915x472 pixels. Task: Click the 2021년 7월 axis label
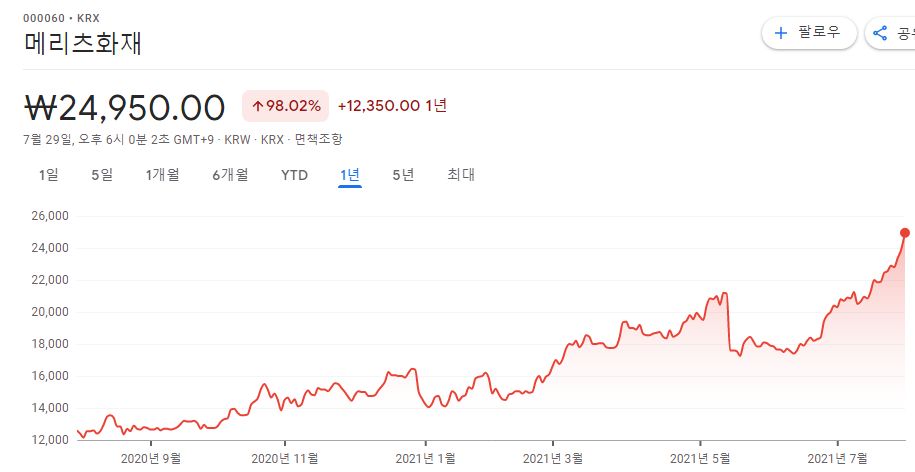tap(837, 459)
